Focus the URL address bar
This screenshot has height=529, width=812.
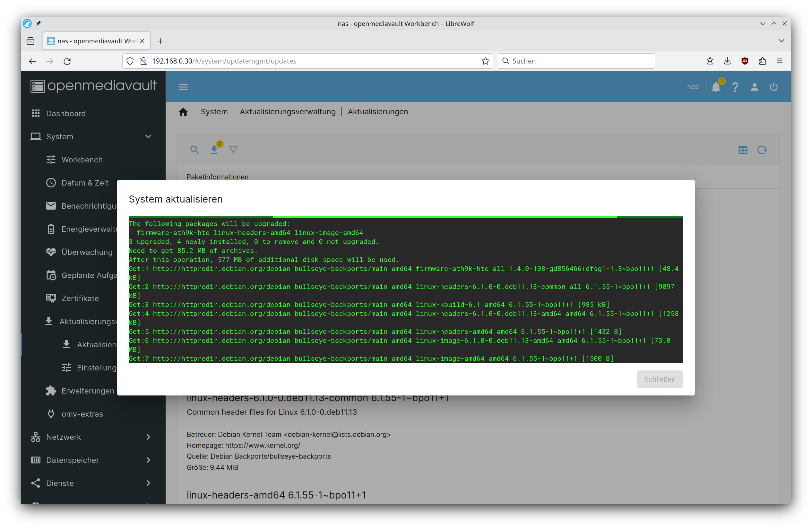tap(307, 61)
